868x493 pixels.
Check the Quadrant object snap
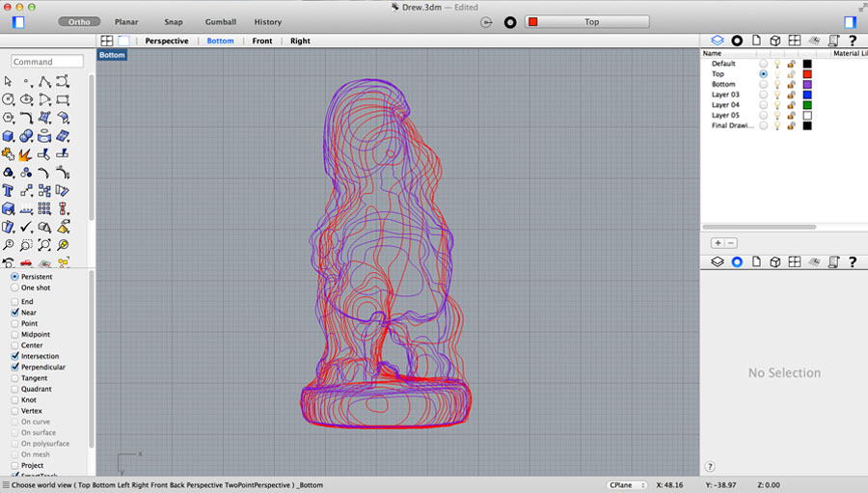click(x=14, y=389)
